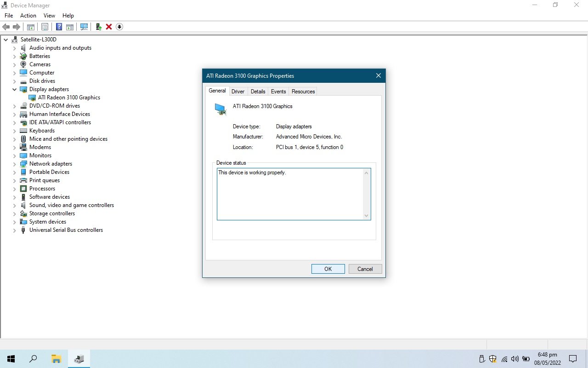Switch to the Driver tab
The height and width of the screenshot is (368, 588).
pyautogui.click(x=237, y=92)
